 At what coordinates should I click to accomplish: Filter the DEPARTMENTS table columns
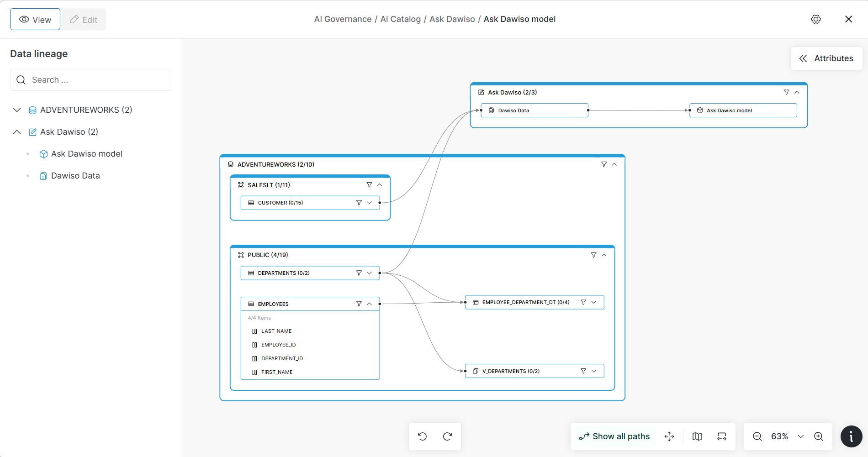[x=359, y=273]
